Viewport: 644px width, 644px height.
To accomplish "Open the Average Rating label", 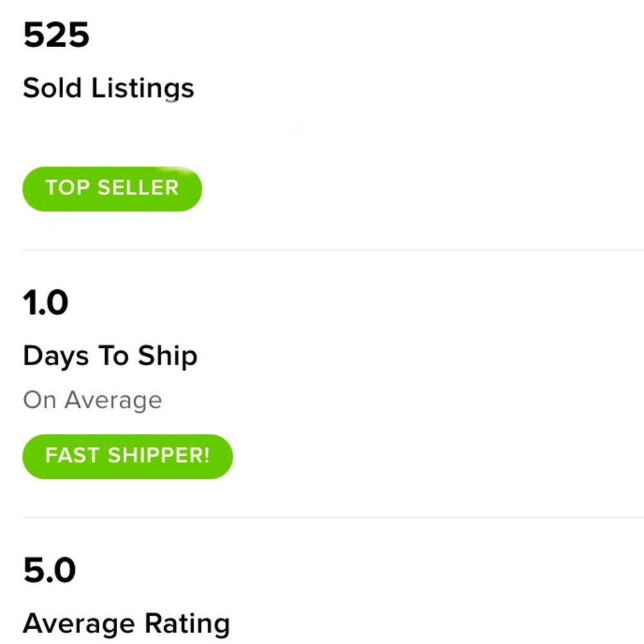I will 126,623.
